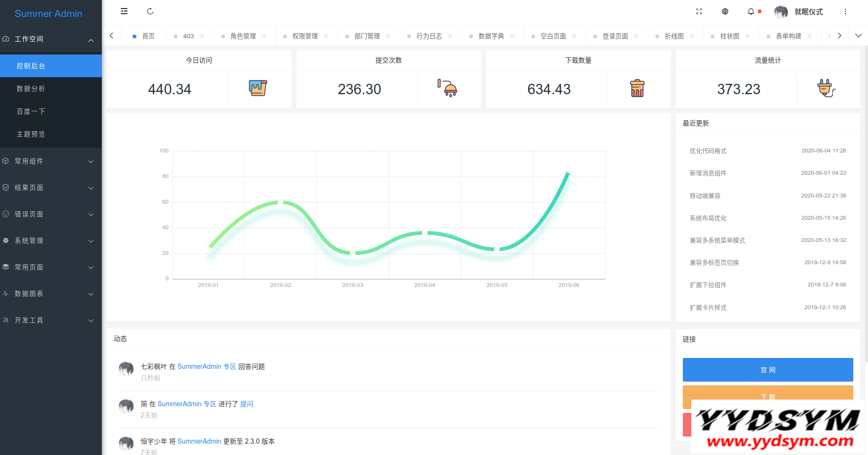The width and height of the screenshot is (868, 455).
Task: Switch to the 数据字典 tab
Action: click(491, 36)
